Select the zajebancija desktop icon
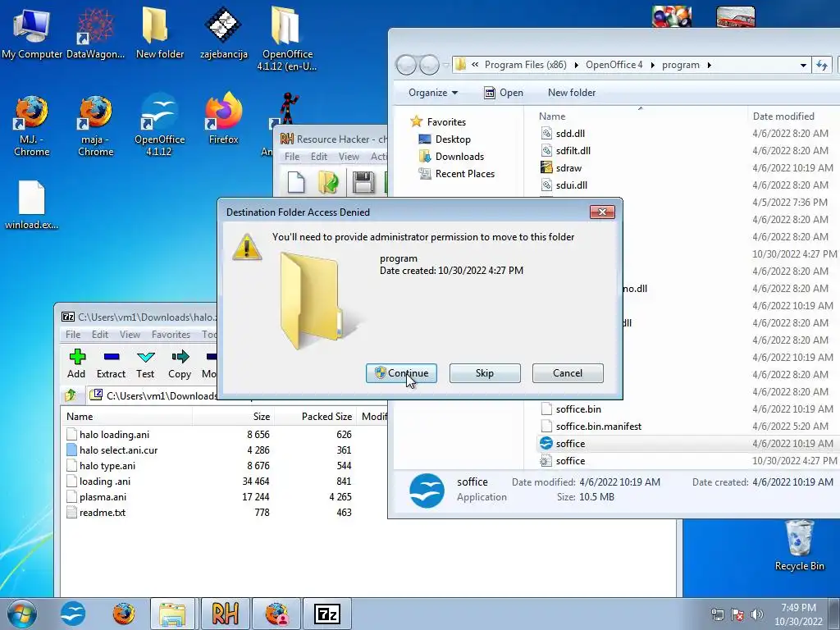This screenshot has width=840, height=630. tap(223, 32)
